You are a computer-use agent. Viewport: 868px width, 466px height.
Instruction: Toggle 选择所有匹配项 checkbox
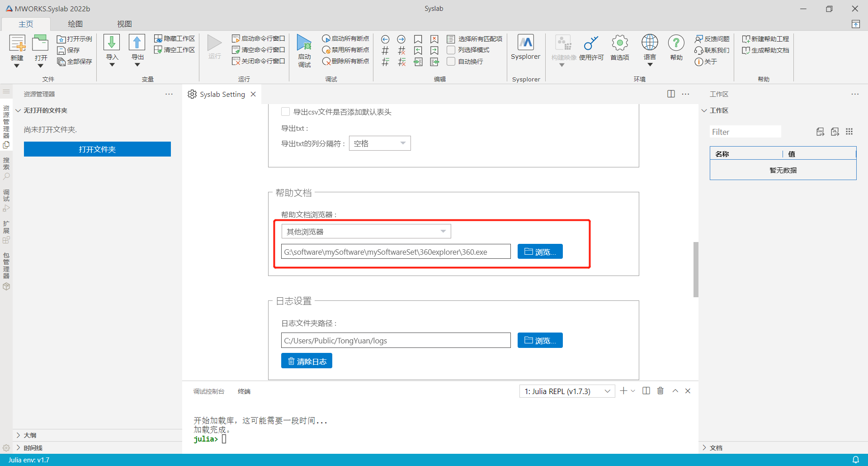tap(451, 39)
